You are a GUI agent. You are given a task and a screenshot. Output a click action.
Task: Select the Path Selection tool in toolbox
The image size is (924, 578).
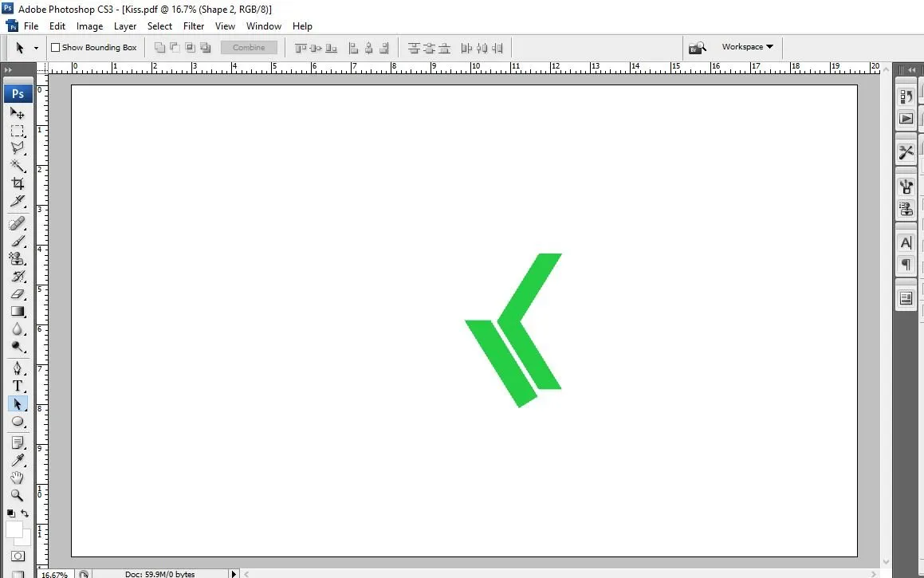(x=17, y=403)
